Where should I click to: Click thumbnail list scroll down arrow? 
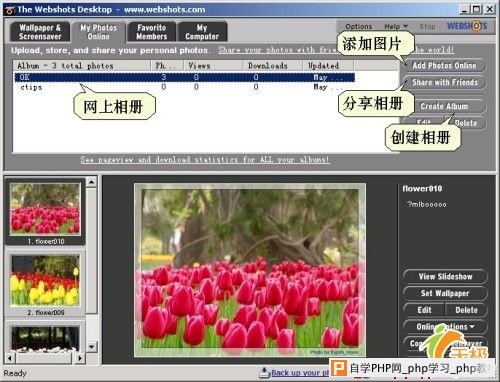click(x=92, y=347)
